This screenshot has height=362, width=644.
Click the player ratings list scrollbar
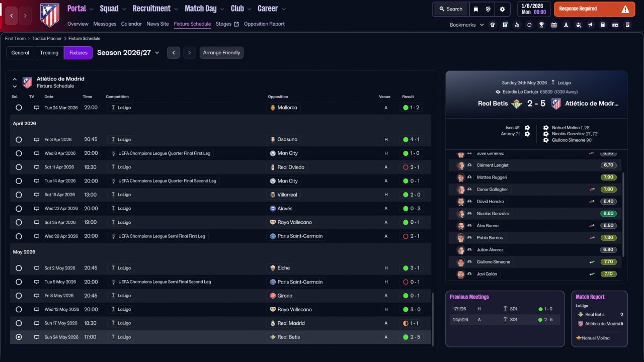coord(623,214)
